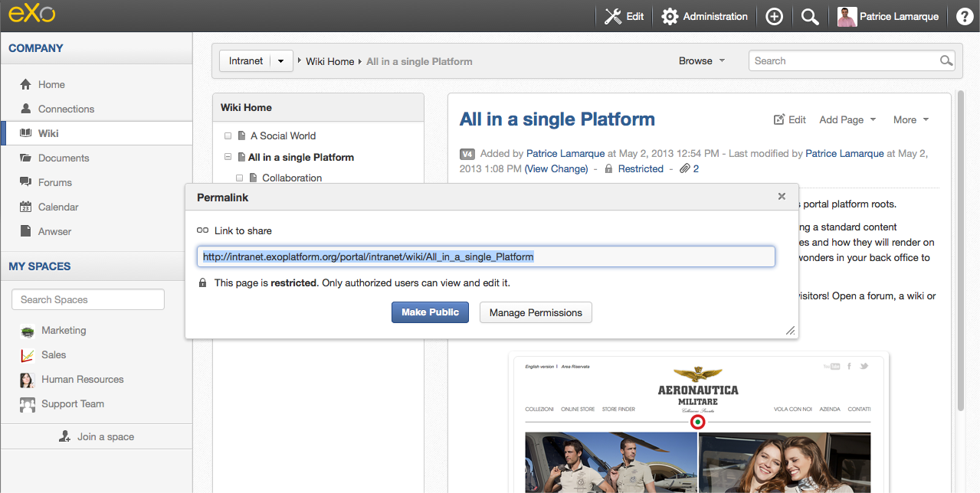Screen dimensions: 980x493
Task: Click the Manage Permissions button
Action: [536, 312]
